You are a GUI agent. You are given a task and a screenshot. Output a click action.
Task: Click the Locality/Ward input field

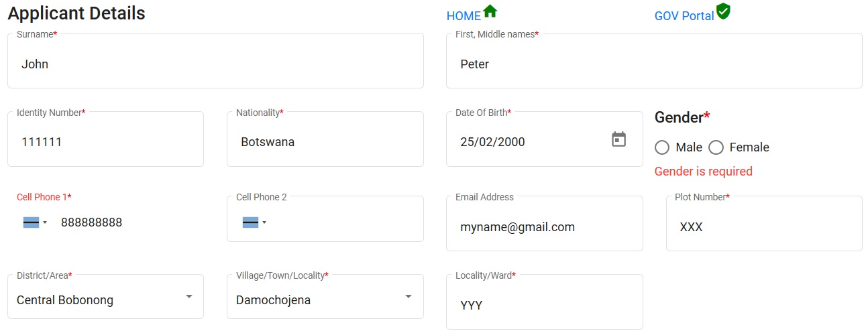coord(544,306)
